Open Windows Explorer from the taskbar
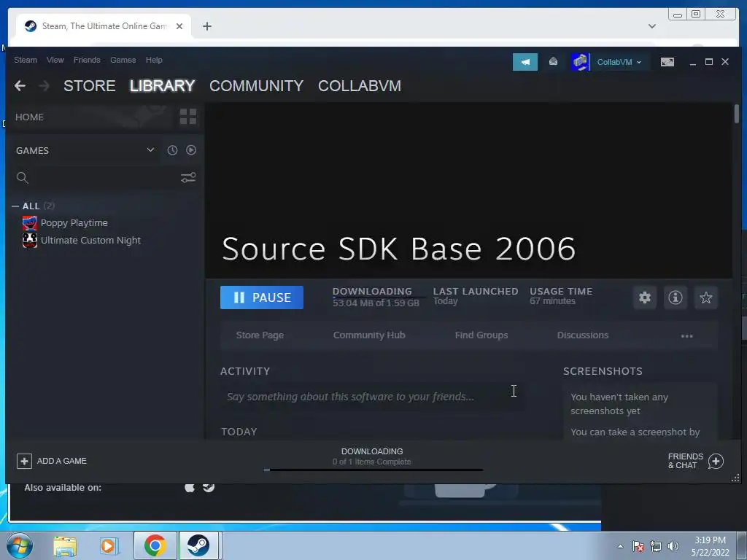This screenshot has height=560, width=747. pos(65,545)
